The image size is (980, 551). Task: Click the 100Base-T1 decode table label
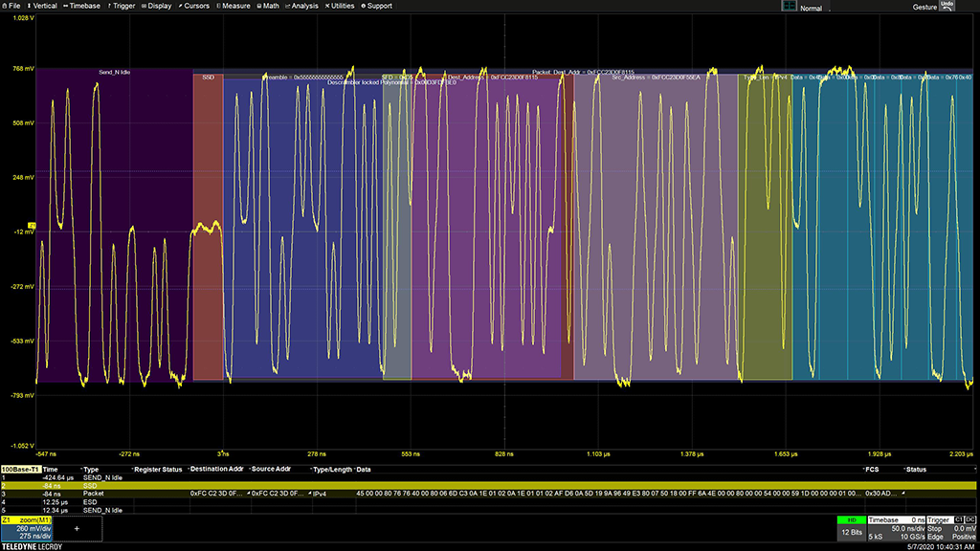pyautogui.click(x=20, y=470)
